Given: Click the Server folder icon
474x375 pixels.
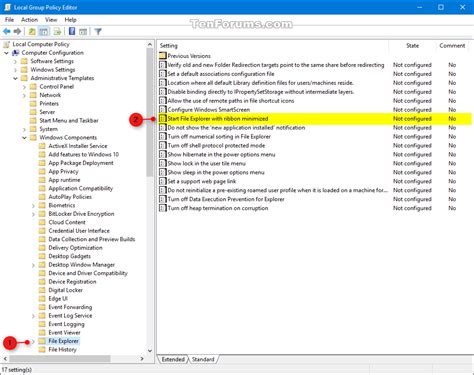Looking at the screenshot, I should tap(33, 112).
